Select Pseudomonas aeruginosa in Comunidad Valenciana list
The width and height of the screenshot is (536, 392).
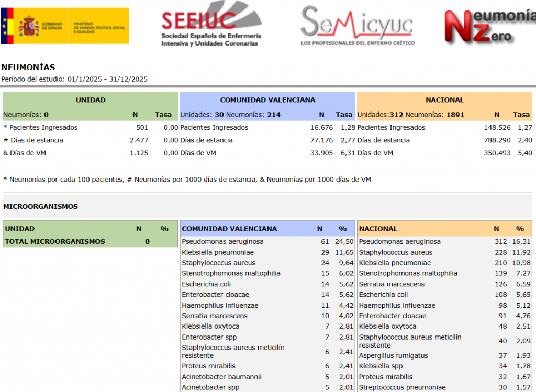pyautogui.click(x=222, y=242)
